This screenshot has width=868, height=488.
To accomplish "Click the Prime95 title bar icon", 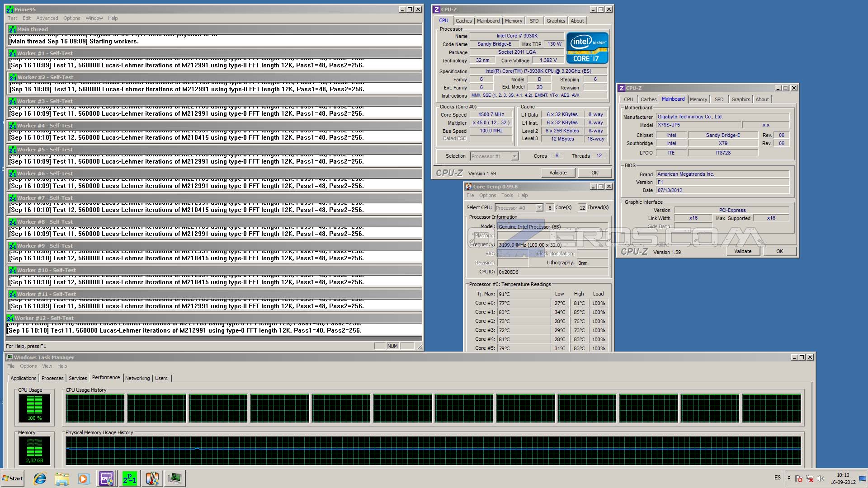I will (x=9, y=9).
